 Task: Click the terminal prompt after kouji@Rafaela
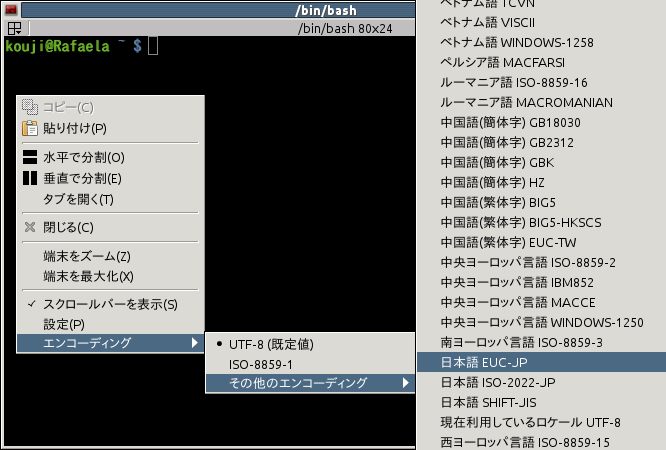(x=153, y=45)
